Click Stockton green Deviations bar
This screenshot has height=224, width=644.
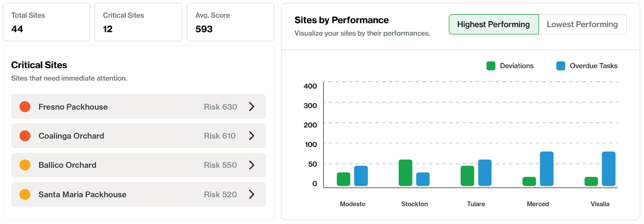[x=405, y=173]
